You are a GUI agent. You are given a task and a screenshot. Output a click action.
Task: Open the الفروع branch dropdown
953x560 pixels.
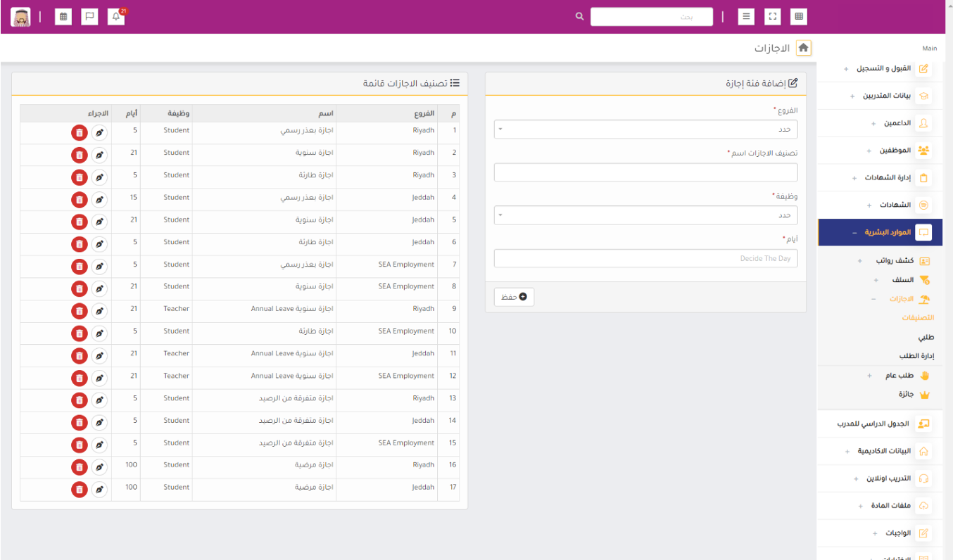point(645,129)
